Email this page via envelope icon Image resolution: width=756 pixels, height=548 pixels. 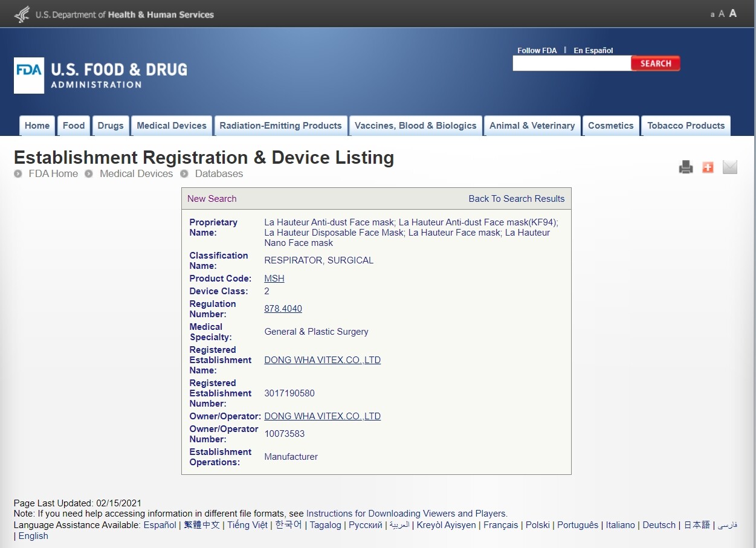(x=730, y=167)
